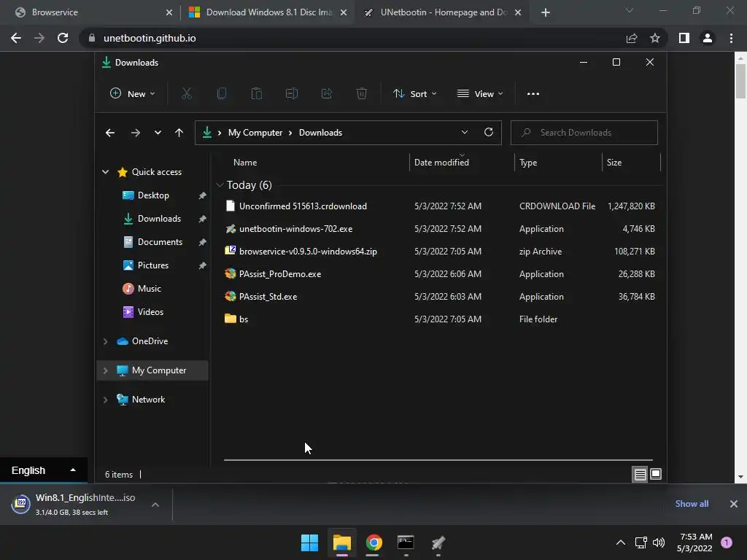Image resolution: width=747 pixels, height=560 pixels.
Task: Collapse the Today (6) group
Action: (x=220, y=184)
